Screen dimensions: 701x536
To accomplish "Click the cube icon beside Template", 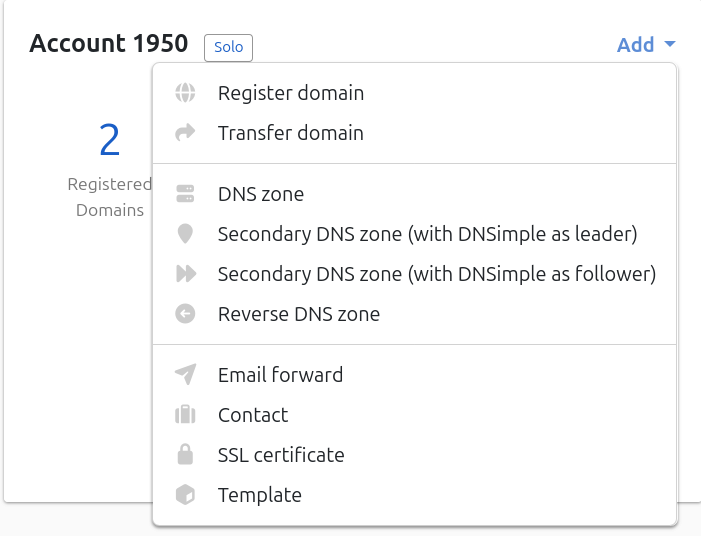I will 185,495.
